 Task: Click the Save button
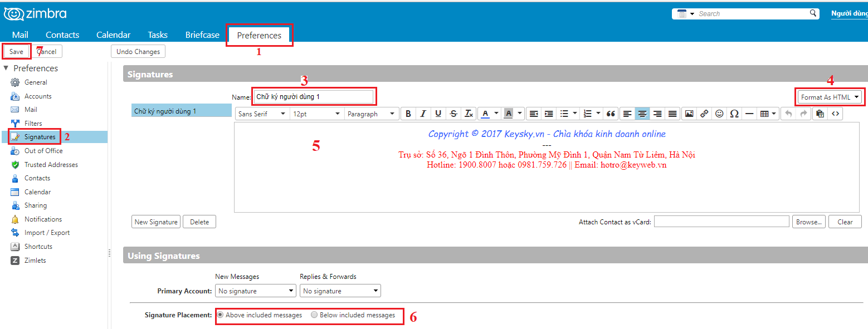(x=16, y=51)
